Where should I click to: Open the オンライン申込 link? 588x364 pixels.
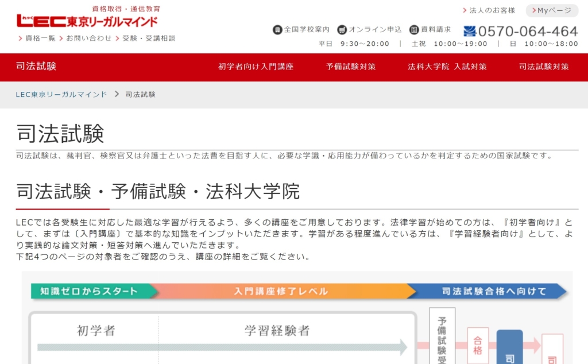tap(375, 30)
